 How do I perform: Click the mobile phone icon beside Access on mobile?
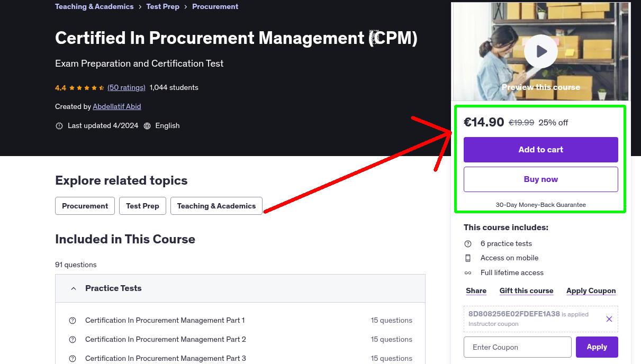click(468, 258)
